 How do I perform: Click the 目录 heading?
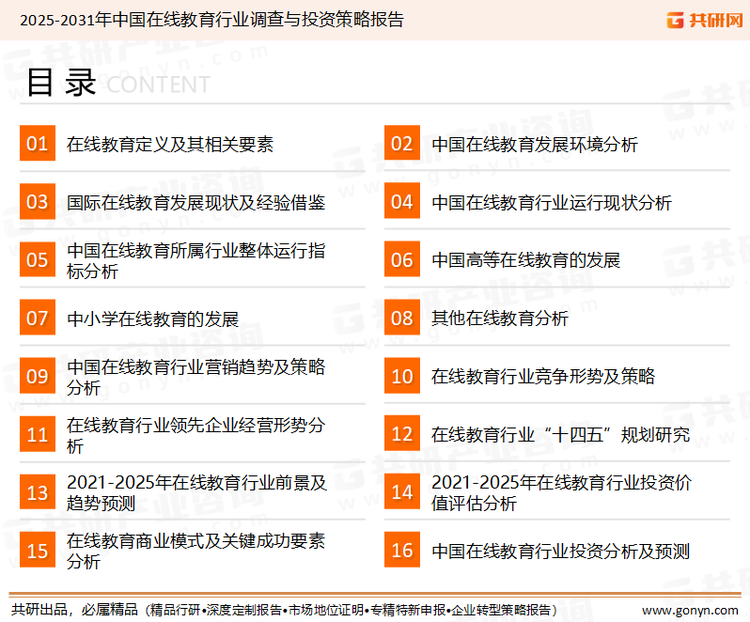(x=61, y=83)
